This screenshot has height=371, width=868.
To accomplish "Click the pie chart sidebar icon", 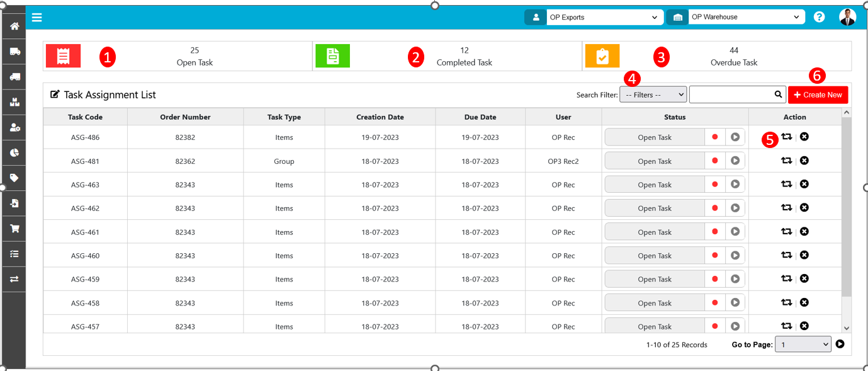I will pos(14,152).
